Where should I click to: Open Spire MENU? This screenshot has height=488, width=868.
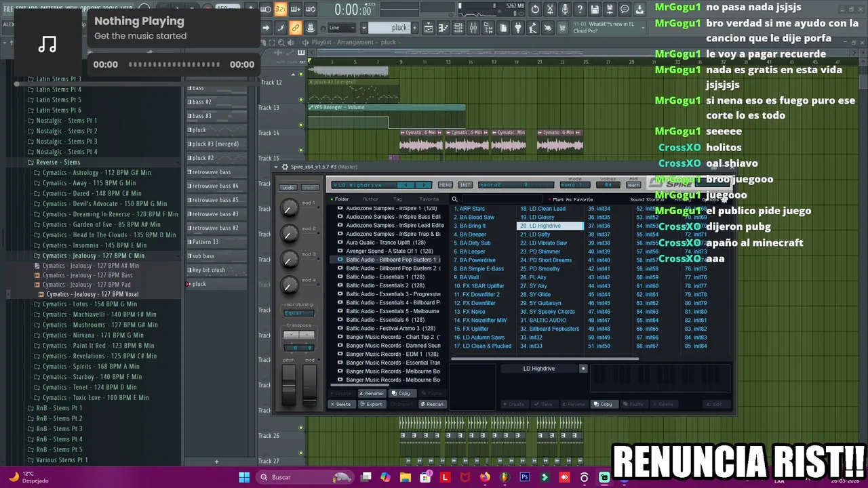(x=446, y=185)
